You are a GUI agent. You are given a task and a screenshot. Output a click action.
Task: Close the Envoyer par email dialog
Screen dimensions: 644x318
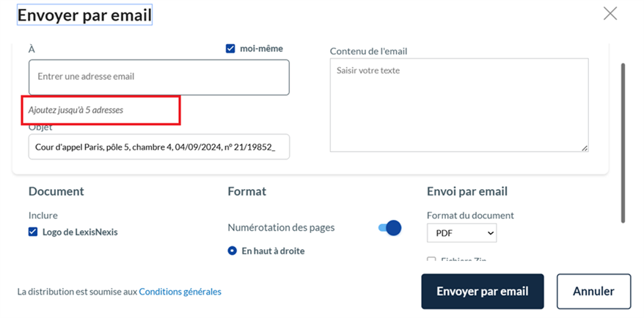(x=610, y=13)
